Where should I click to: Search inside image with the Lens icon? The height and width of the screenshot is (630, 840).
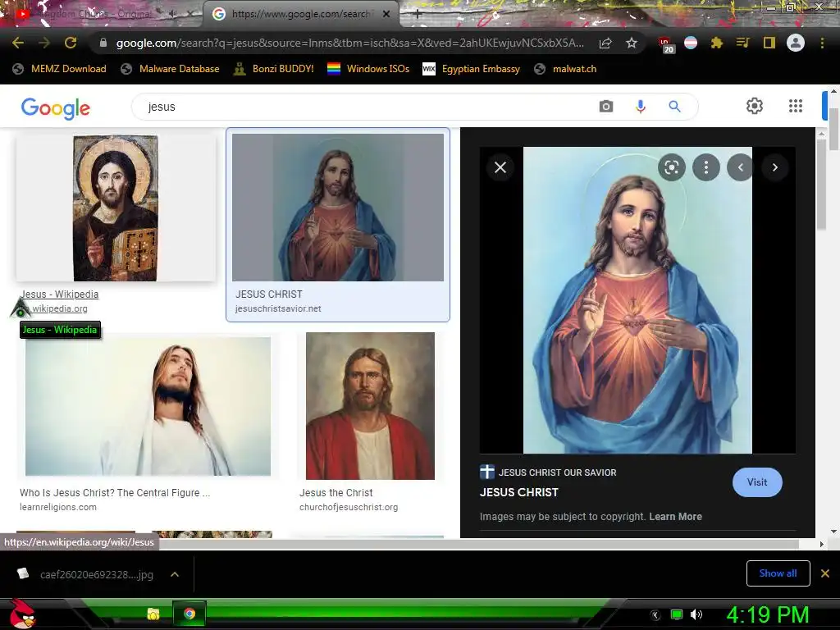(671, 167)
